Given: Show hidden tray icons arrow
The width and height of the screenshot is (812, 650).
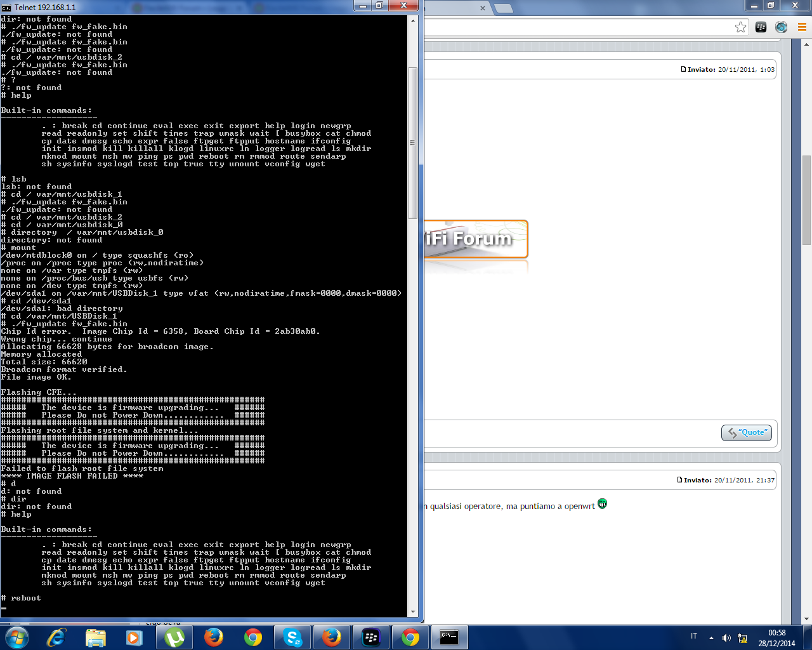Looking at the screenshot, I should click(711, 638).
